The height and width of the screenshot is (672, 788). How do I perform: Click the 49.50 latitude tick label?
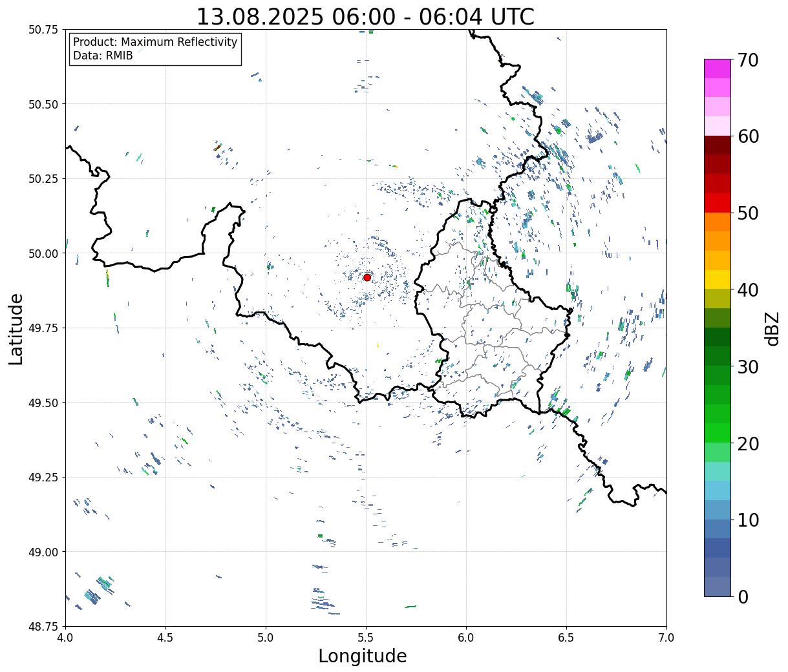point(43,403)
